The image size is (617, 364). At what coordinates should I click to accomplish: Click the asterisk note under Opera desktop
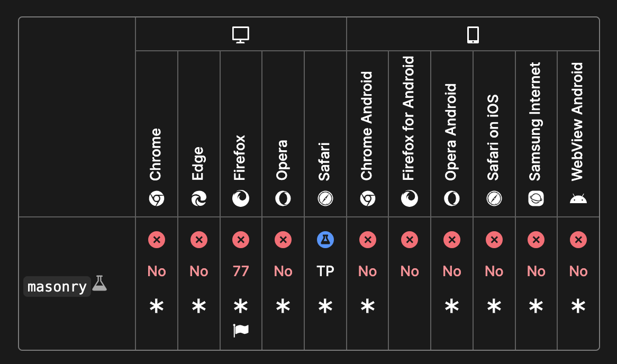click(x=283, y=306)
